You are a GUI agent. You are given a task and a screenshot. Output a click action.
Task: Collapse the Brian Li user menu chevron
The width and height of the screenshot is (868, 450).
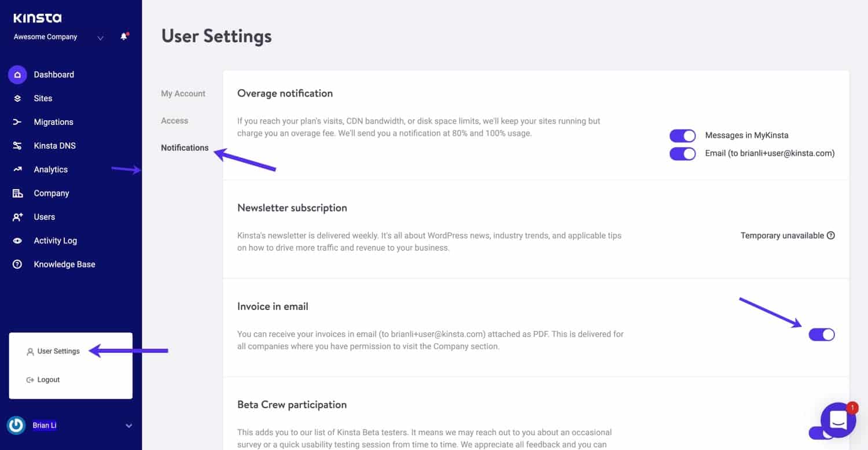128,426
